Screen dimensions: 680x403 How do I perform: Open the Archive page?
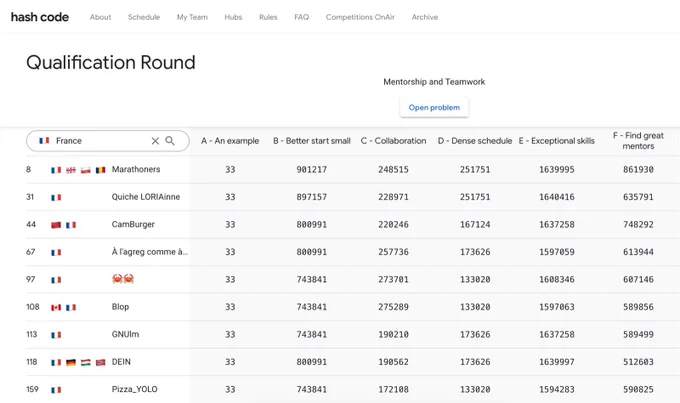pos(425,17)
